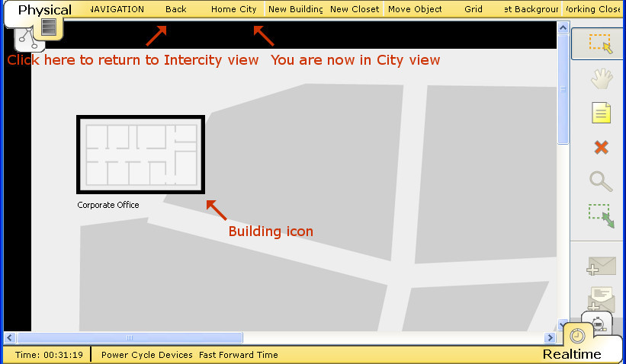The image size is (626, 364).
Task: Click the Corporate Office label
Action: (x=108, y=205)
